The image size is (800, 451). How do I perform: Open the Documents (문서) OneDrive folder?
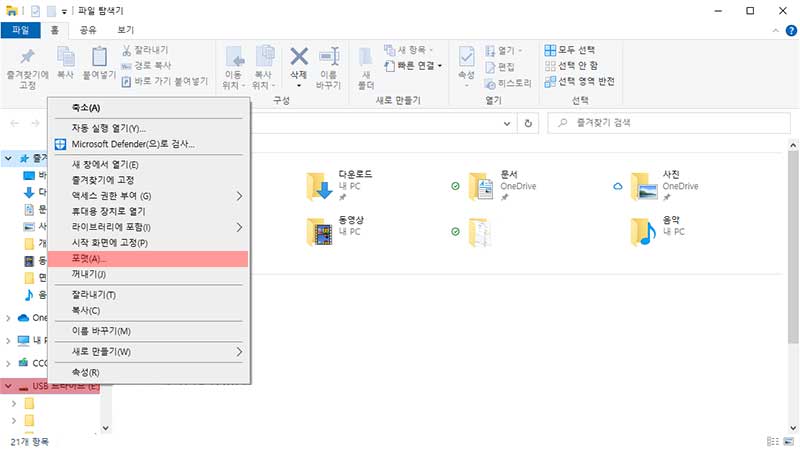(481, 186)
